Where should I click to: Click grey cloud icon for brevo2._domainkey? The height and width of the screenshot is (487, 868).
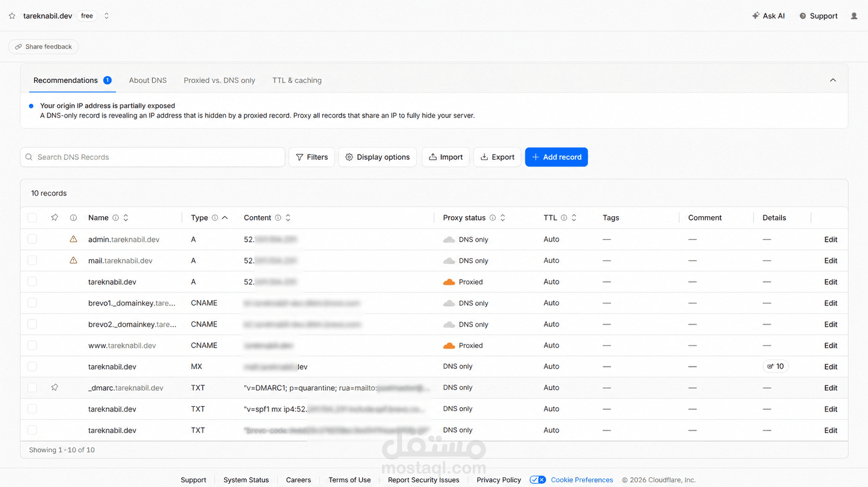pyautogui.click(x=449, y=325)
